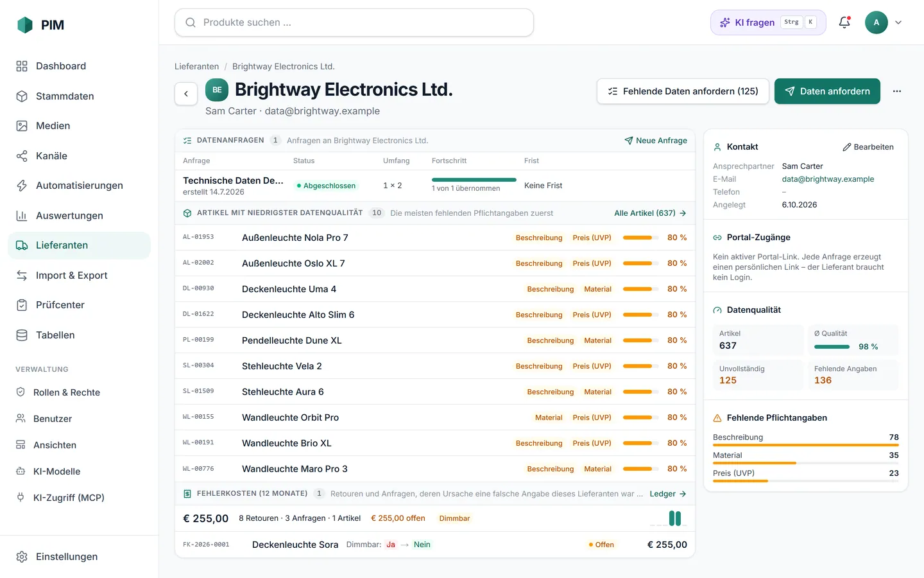Open Alle Artikel (637) link
This screenshot has width=924, height=578.
[x=650, y=213]
